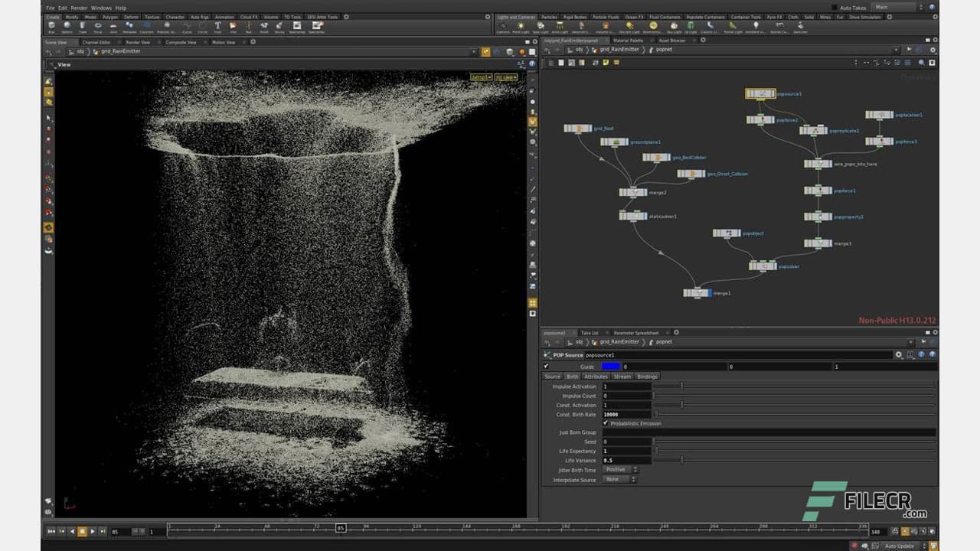Switch to the Attributes parameter tab
This screenshot has height=551, width=980.
click(x=595, y=377)
